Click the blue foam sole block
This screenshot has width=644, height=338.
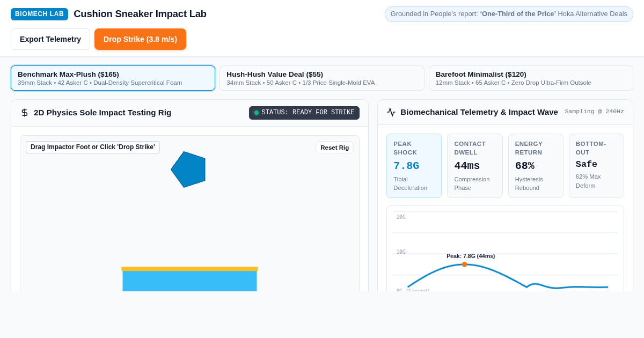pos(189,281)
